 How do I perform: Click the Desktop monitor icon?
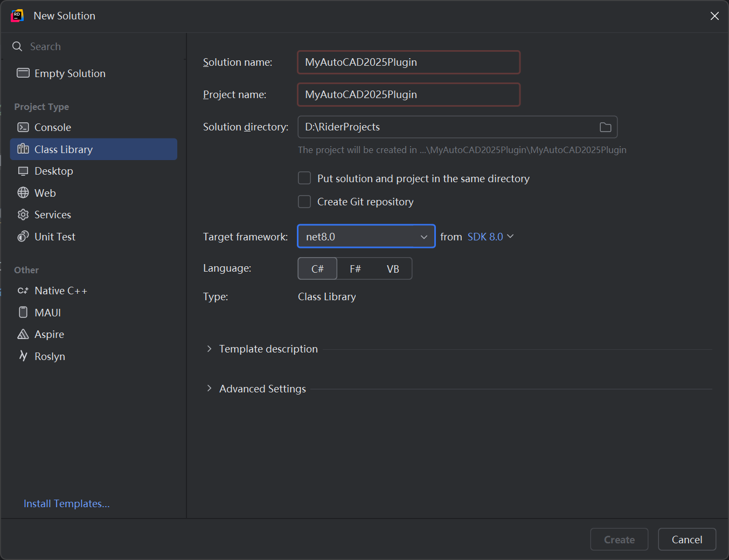23,171
